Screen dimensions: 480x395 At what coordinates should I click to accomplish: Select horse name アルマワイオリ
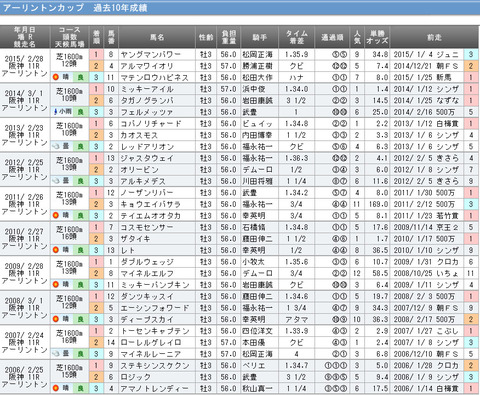[x=147, y=66]
